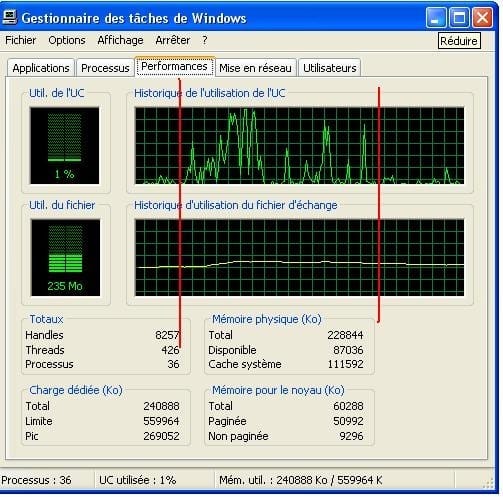Viewport: 503px width, 497px height.
Task: Close the Gestionnaire des tâches window
Action: pos(482,18)
